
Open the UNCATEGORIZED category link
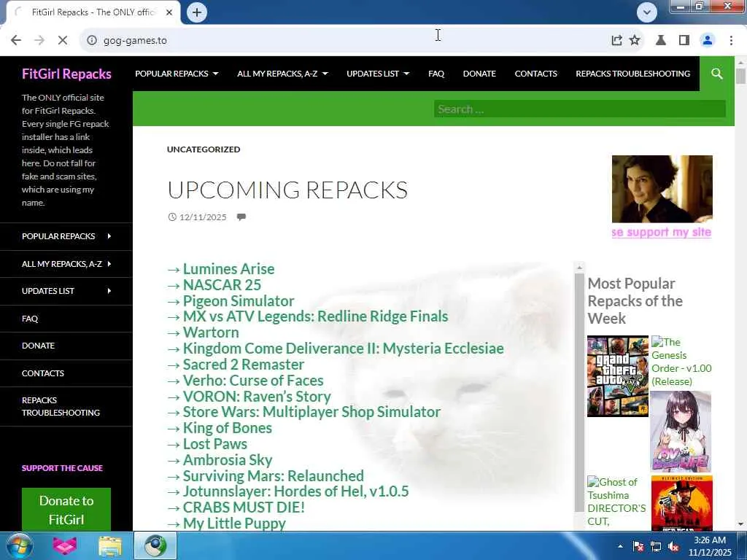(x=204, y=149)
